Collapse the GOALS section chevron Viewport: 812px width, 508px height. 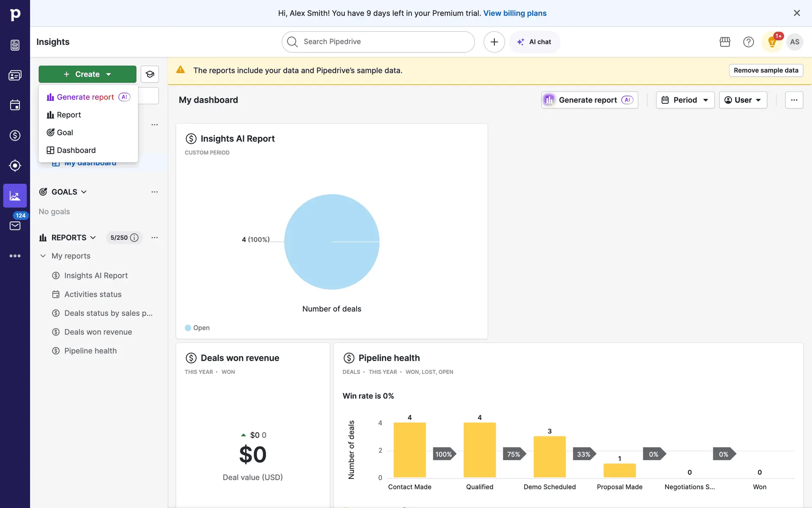click(84, 192)
